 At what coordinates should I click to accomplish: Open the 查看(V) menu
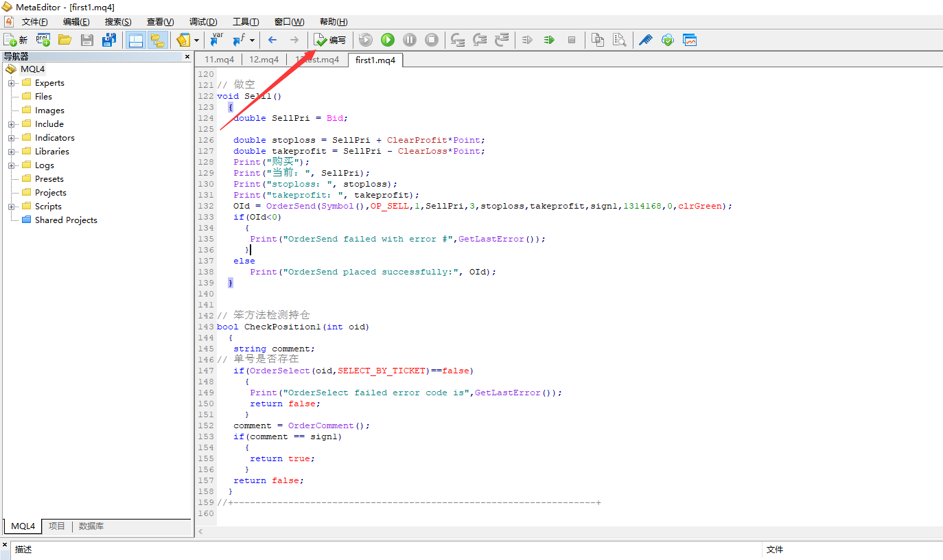[x=160, y=22]
